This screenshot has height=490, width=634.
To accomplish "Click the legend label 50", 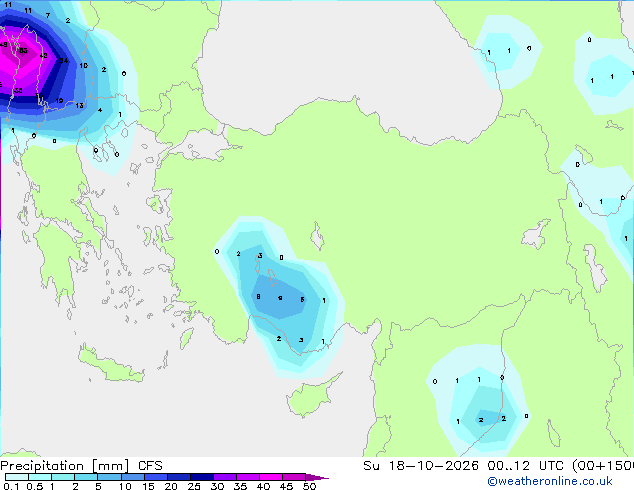I will coord(310,486).
